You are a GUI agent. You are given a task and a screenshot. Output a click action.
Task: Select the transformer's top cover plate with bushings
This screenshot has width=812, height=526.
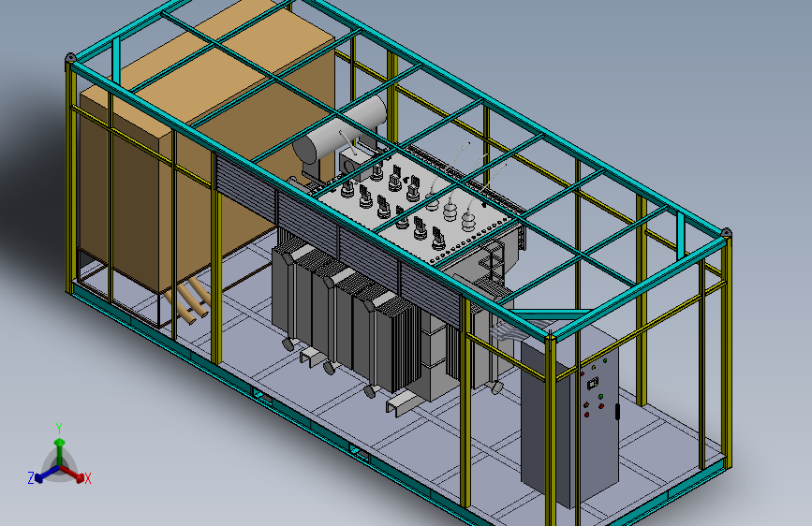pyautogui.click(x=420, y=207)
